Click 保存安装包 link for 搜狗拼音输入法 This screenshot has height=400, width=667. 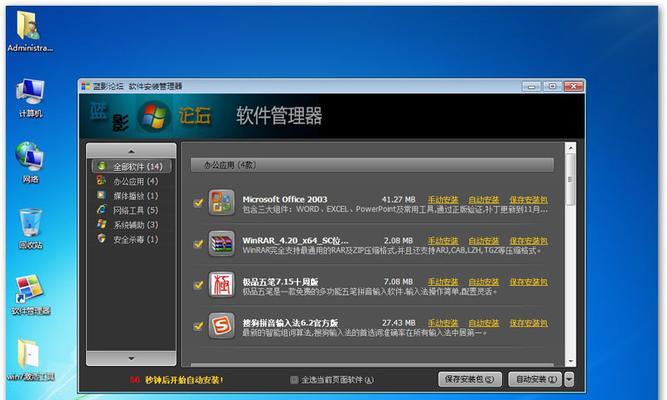(528, 323)
